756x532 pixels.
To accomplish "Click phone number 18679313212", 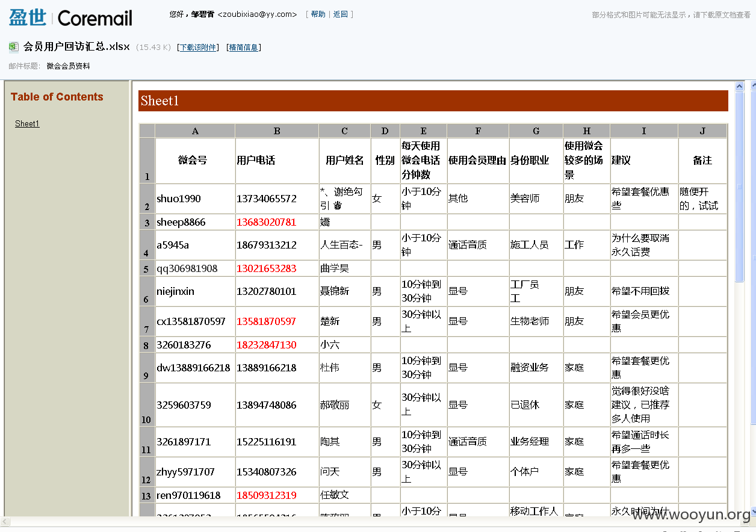I will (x=277, y=245).
